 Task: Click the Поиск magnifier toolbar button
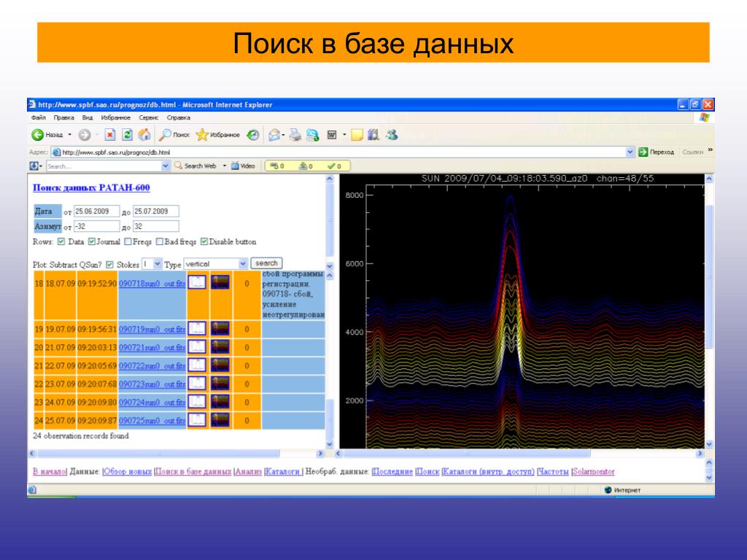point(174,135)
